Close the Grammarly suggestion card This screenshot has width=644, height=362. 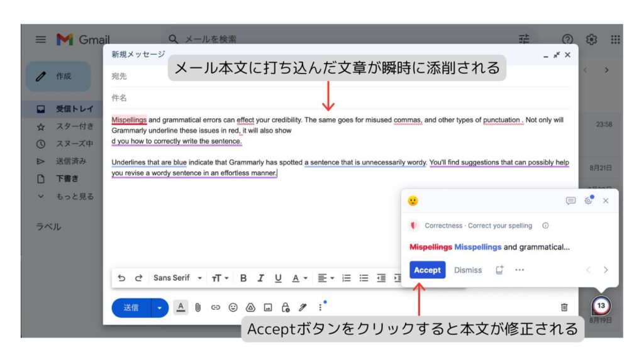[606, 200]
